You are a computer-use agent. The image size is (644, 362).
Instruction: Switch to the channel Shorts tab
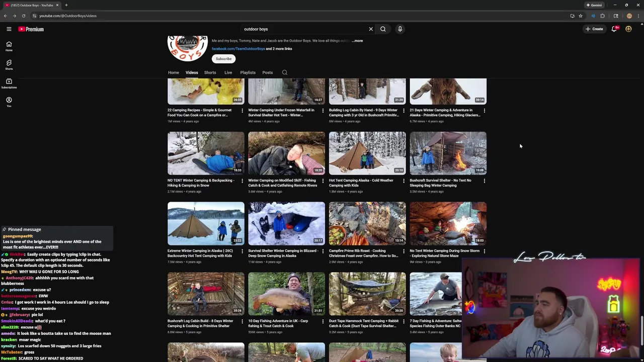coord(210,72)
